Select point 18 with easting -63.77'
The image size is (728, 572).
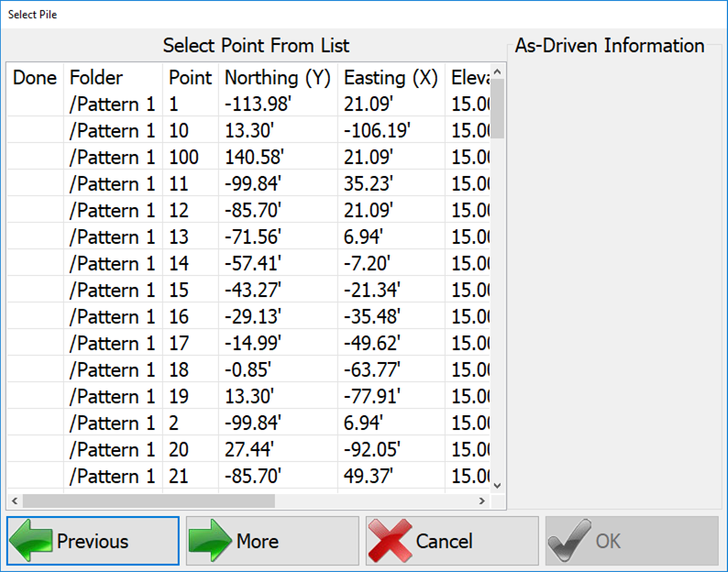coord(375,370)
